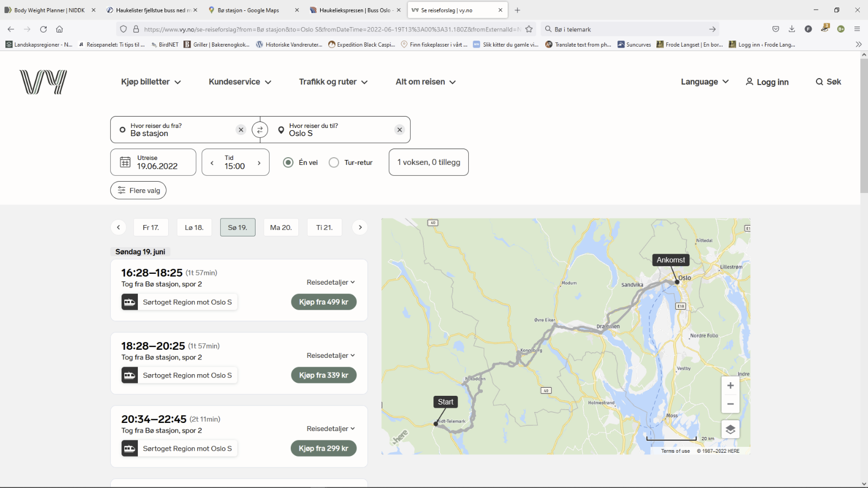Switch to the Bø stasjon Google Maps tab
This screenshot has width=868, height=488.
coord(248,10)
